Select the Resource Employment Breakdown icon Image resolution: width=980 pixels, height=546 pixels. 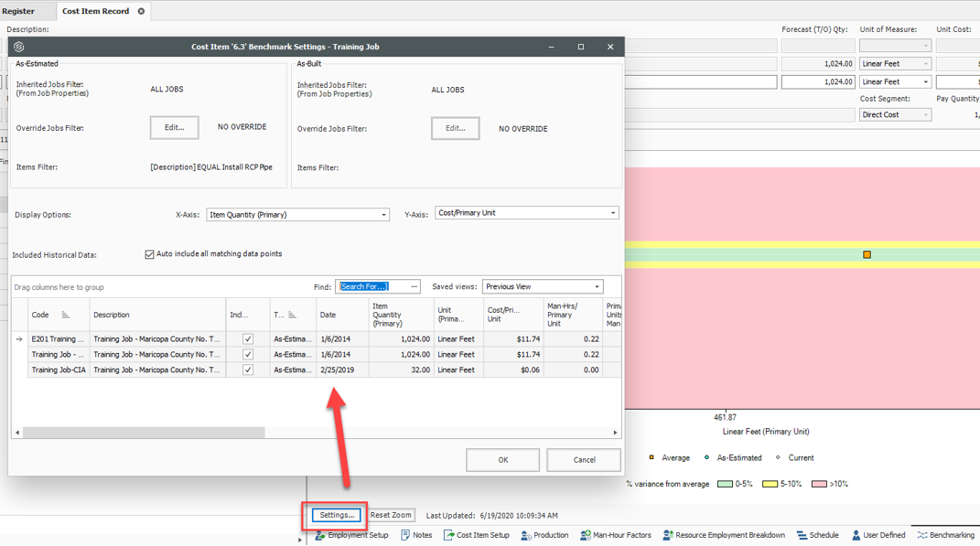(666, 535)
